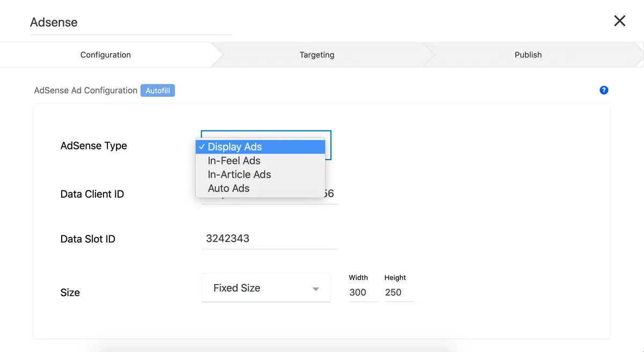
Task: Click the Autofill button
Action: pos(158,91)
